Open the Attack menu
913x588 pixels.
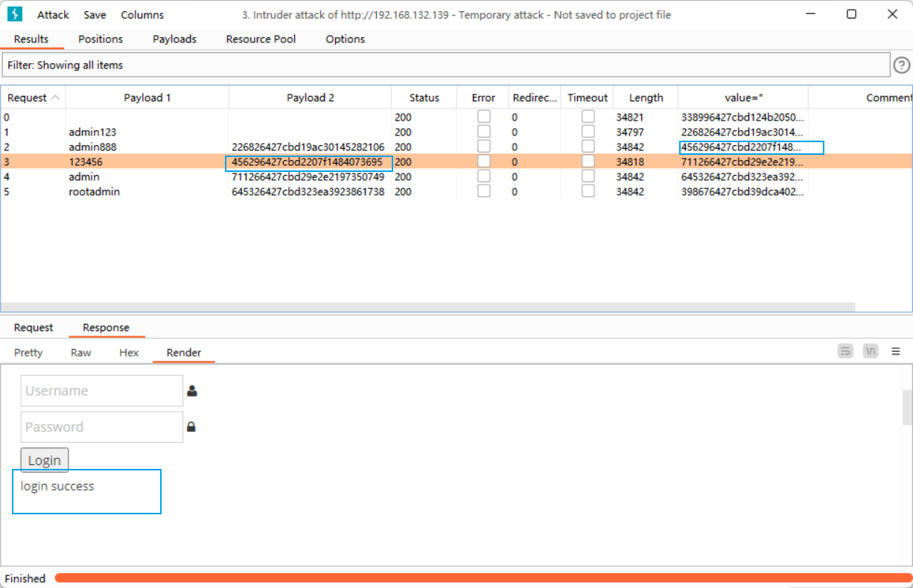[53, 15]
